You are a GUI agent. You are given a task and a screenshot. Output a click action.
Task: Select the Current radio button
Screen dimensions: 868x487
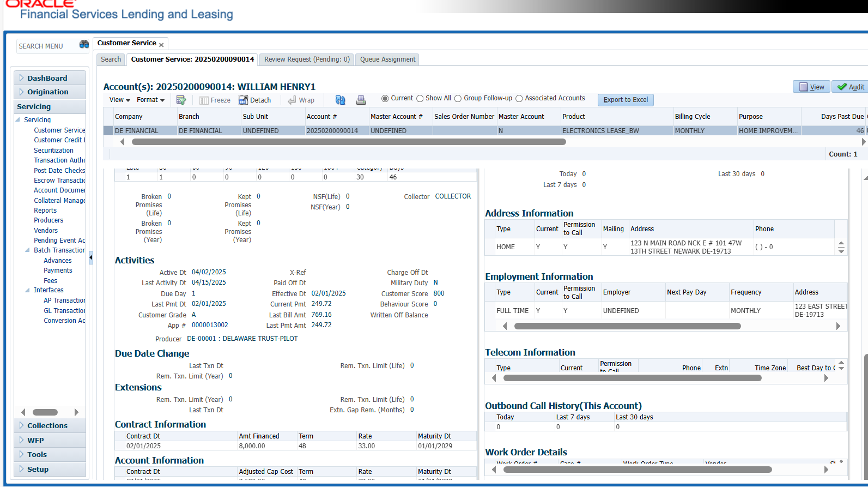pyautogui.click(x=385, y=99)
